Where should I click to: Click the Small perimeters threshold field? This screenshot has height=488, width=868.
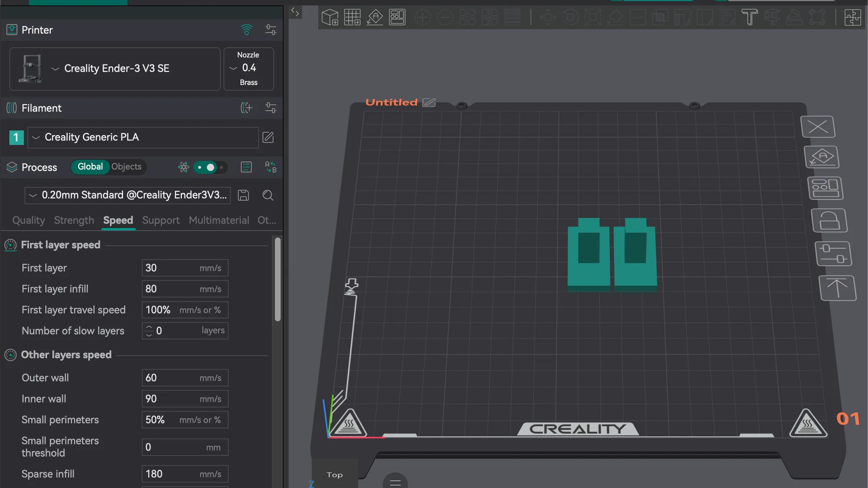(x=185, y=447)
